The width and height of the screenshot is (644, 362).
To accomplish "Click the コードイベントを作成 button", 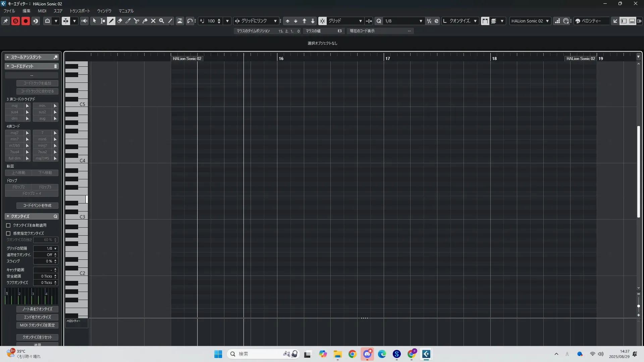I will 37,205.
